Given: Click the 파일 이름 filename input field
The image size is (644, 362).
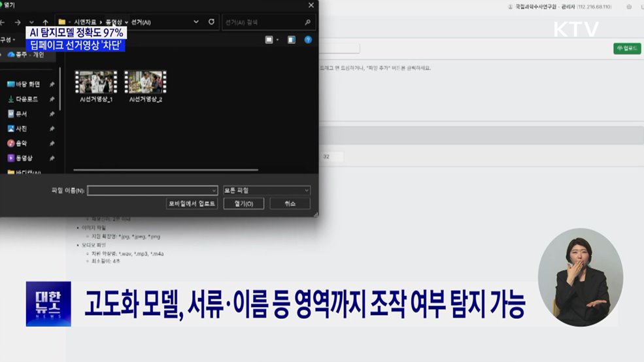Looking at the screenshot, I should click(152, 190).
